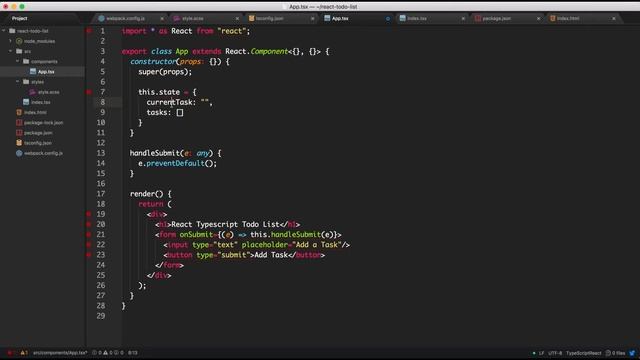Click the modified dot on App.tsx tab
Viewport: 640px width, 360px height.
[388, 18]
